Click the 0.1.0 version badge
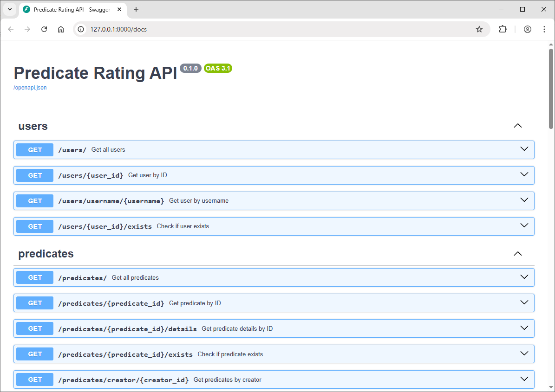This screenshot has width=555, height=392. 190,68
